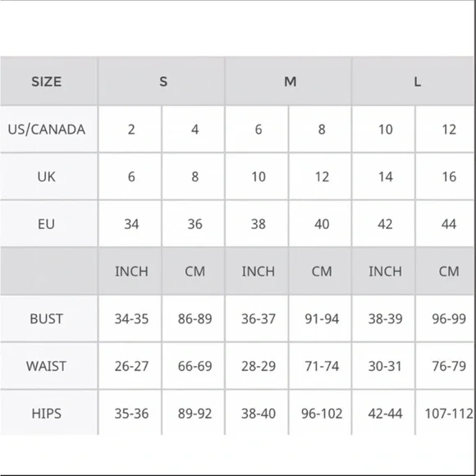Viewport: 476px width, 476px height.
Task: Click the bust 34-35 inch cell
Action: pyautogui.click(x=130, y=318)
